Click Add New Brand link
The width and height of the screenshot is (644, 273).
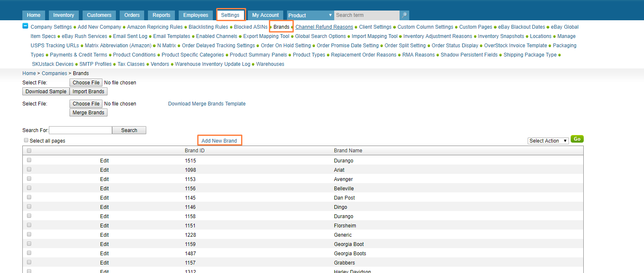point(219,141)
